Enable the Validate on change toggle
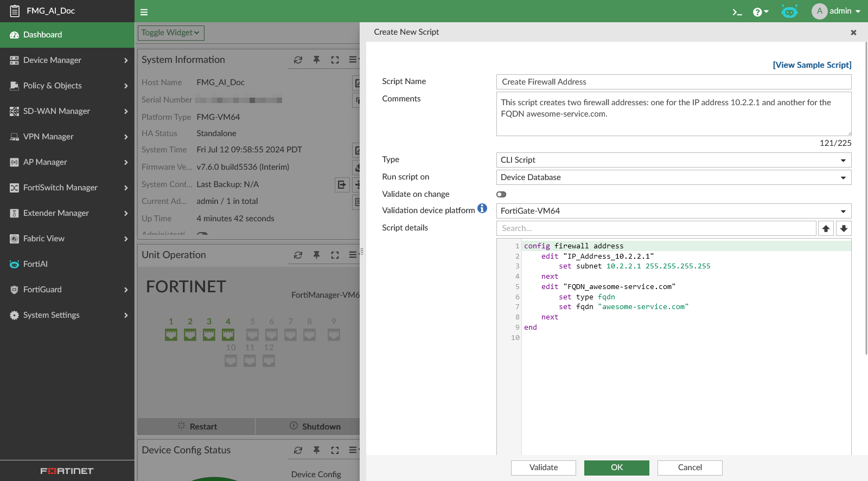The width and height of the screenshot is (868, 481). (501, 194)
